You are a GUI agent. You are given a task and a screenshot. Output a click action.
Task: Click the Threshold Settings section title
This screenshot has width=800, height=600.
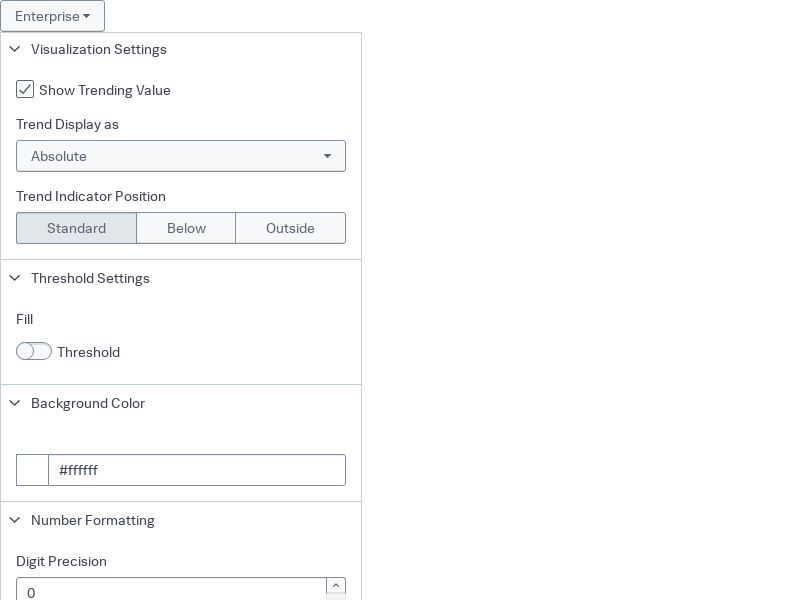click(x=90, y=278)
